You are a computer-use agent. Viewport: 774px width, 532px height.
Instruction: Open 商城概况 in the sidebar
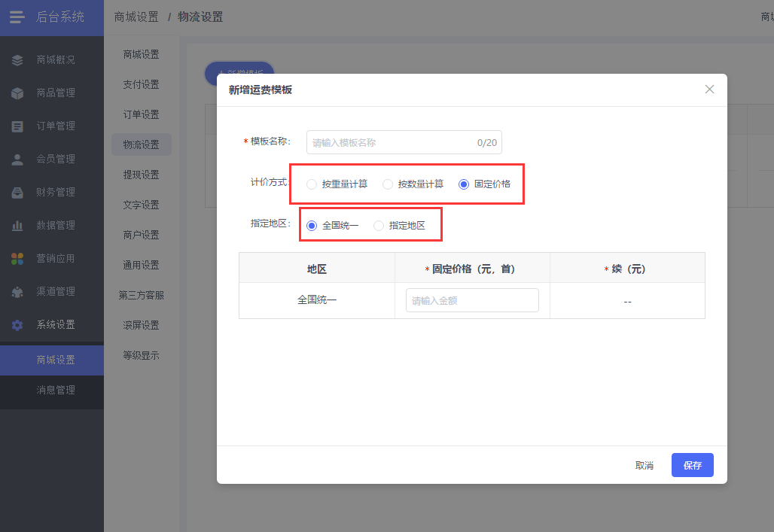click(52, 59)
